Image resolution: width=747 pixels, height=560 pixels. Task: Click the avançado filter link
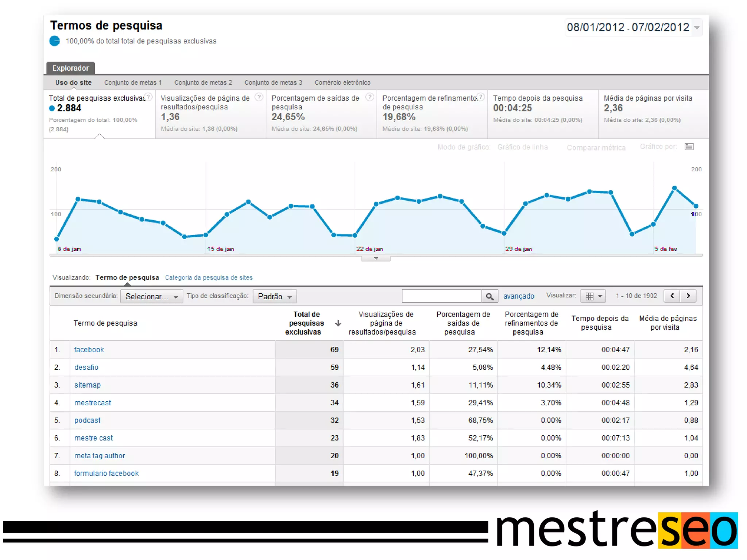point(518,296)
